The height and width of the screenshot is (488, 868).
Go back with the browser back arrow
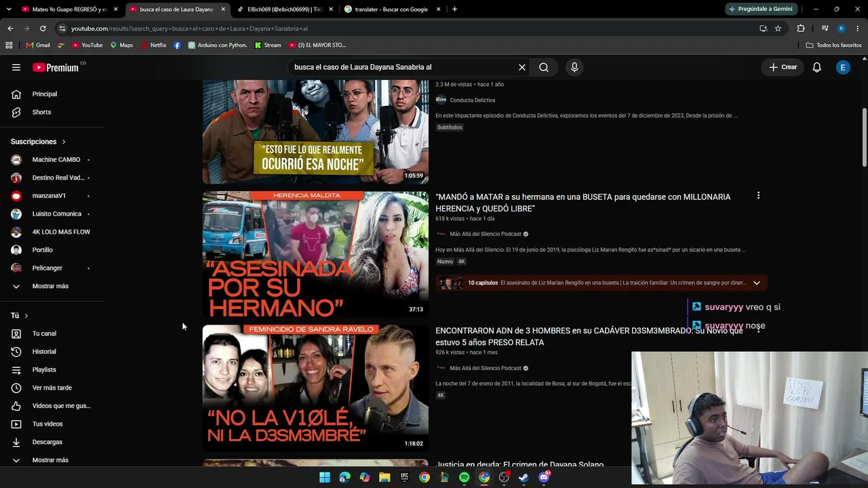tap(10, 28)
